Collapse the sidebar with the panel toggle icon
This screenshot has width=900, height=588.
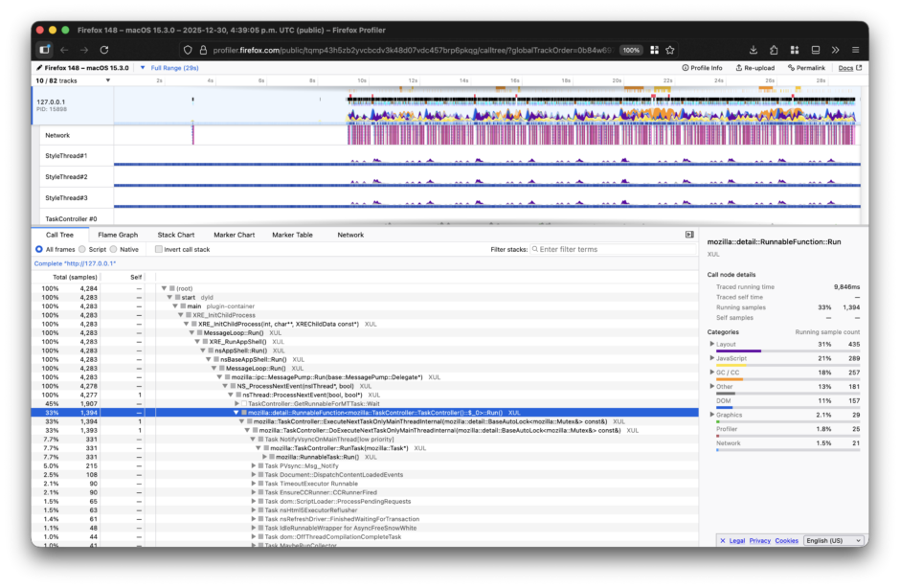tap(689, 235)
